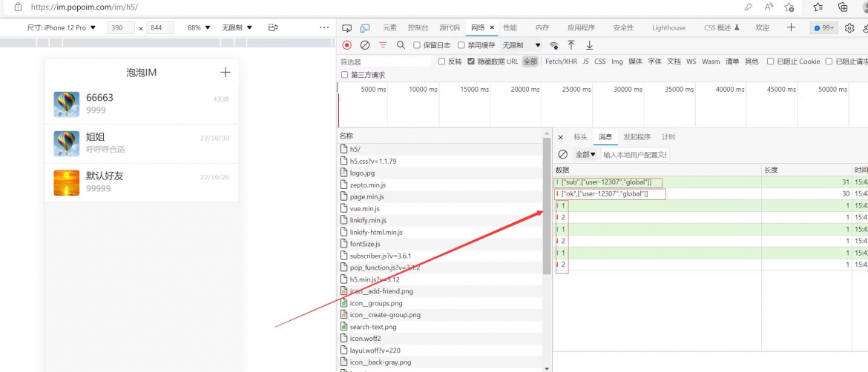The height and width of the screenshot is (372, 868).
Task: Select the logo.jpg request
Action: [440, 173]
